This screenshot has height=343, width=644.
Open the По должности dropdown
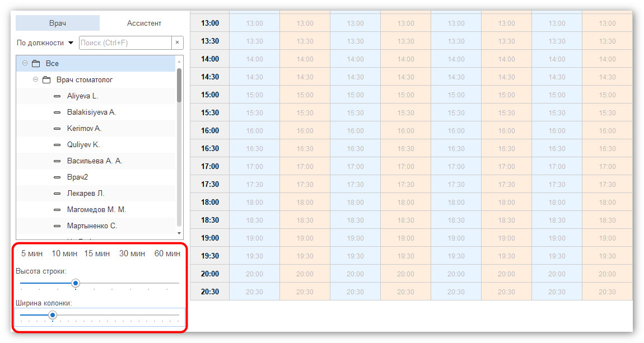pyautogui.click(x=45, y=43)
